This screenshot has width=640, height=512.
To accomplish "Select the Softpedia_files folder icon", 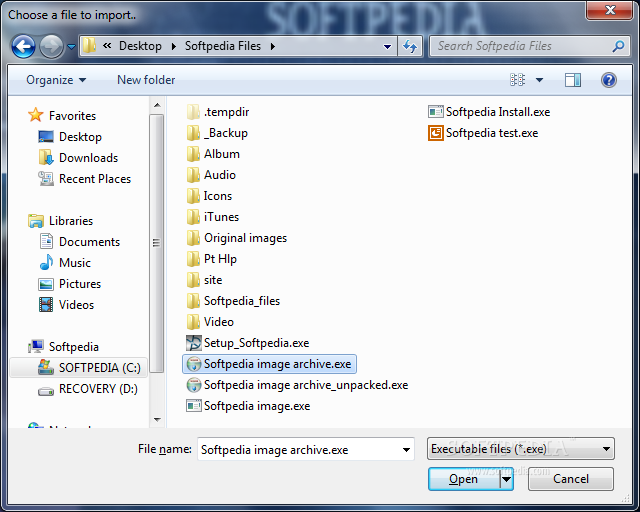I will tap(193, 301).
